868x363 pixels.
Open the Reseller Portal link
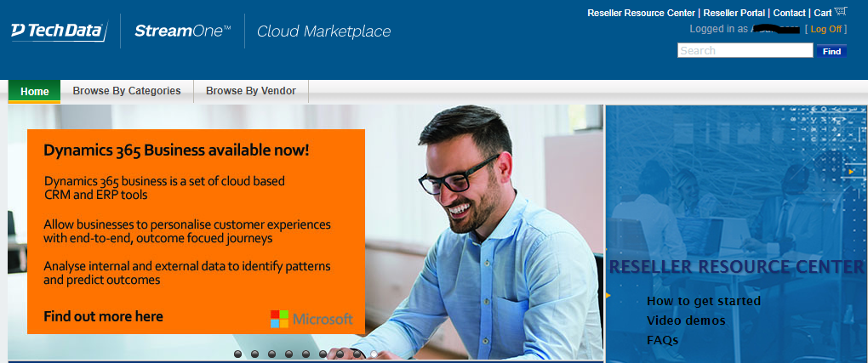coord(734,13)
